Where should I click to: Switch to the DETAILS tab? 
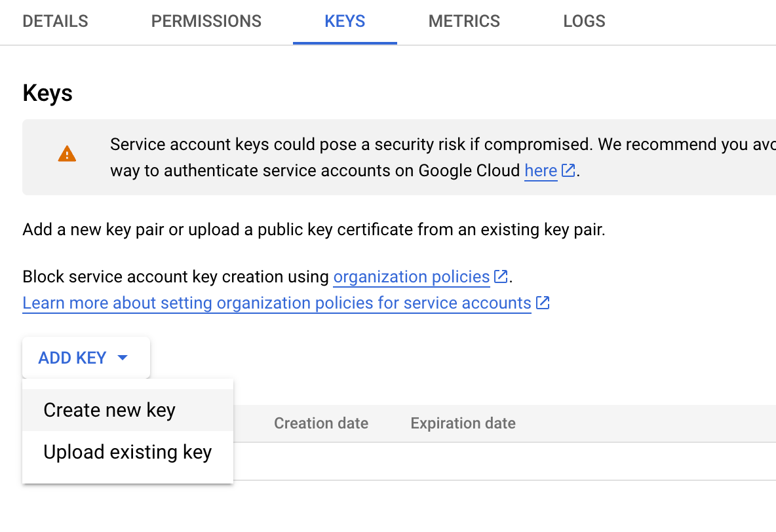[x=55, y=22]
